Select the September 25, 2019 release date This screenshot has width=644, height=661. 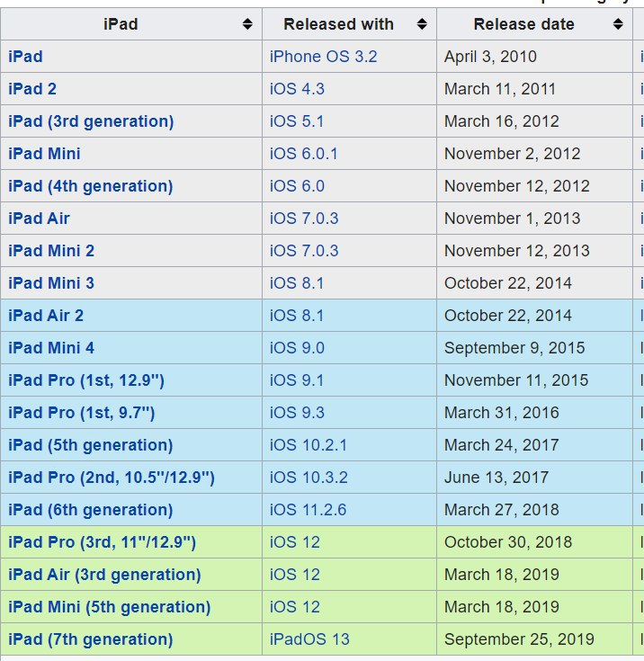point(519,639)
